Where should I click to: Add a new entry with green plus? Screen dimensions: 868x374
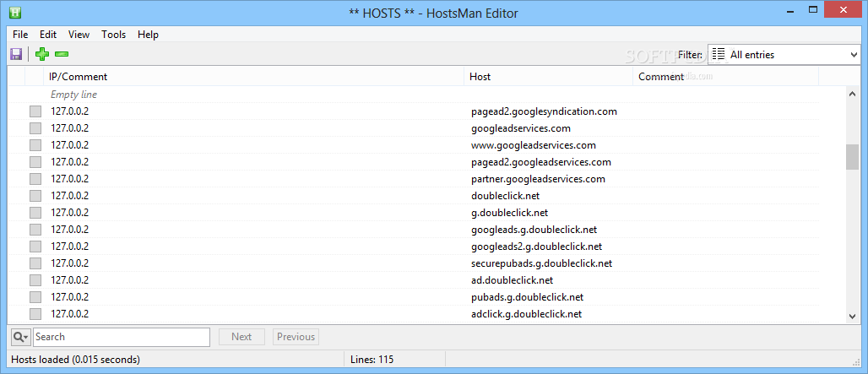(x=42, y=54)
